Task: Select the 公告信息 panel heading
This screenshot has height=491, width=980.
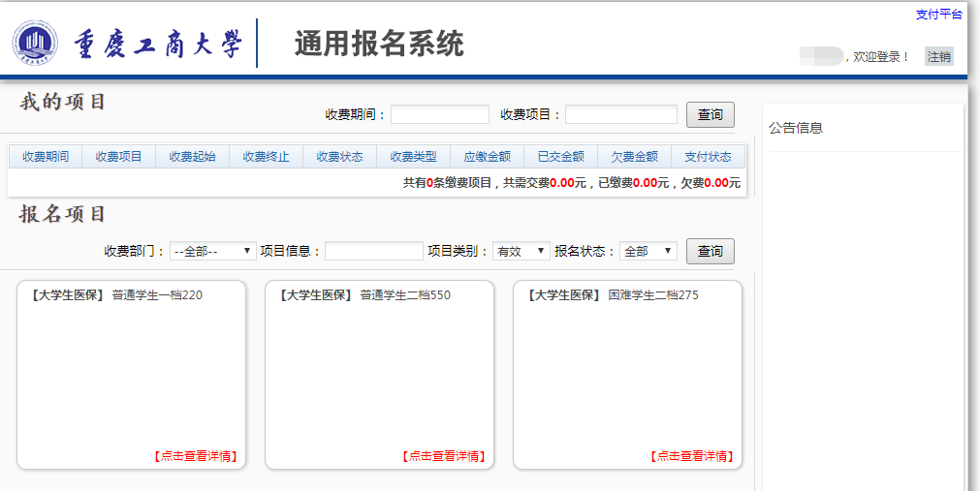Action: coord(796,128)
